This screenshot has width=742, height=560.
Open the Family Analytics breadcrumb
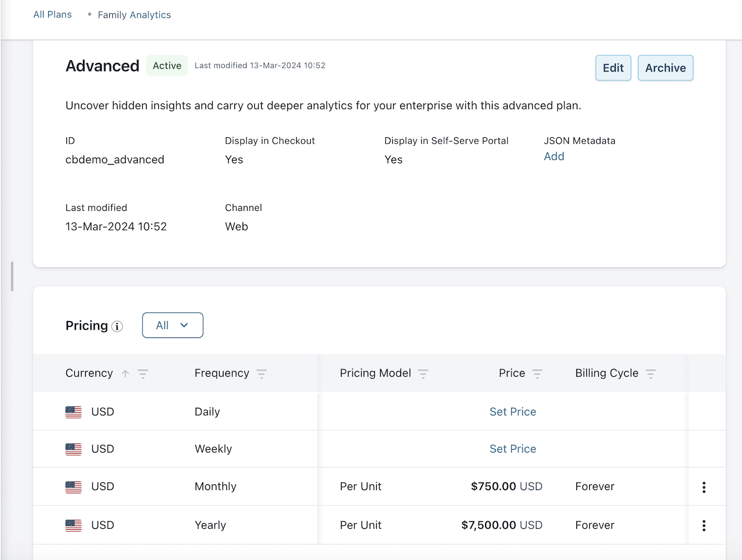pyautogui.click(x=134, y=15)
